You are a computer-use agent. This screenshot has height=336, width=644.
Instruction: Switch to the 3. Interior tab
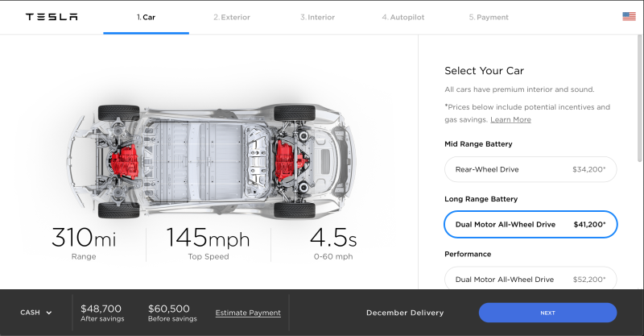(317, 17)
